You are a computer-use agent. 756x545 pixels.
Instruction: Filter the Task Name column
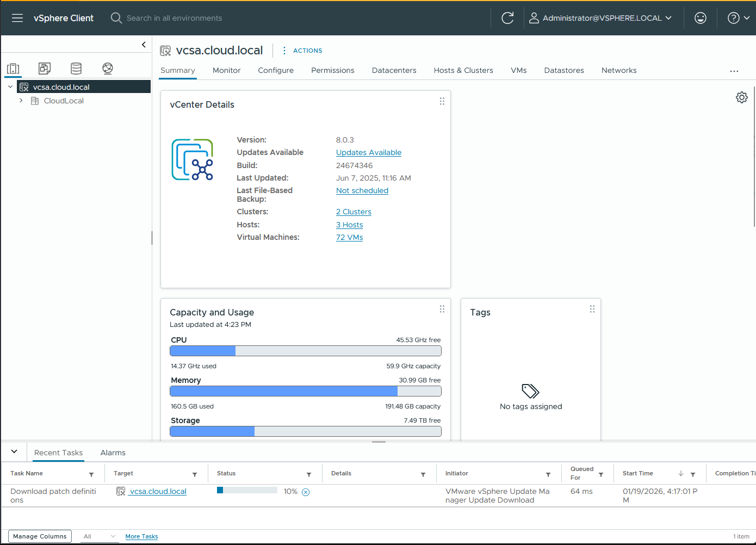click(91, 474)
